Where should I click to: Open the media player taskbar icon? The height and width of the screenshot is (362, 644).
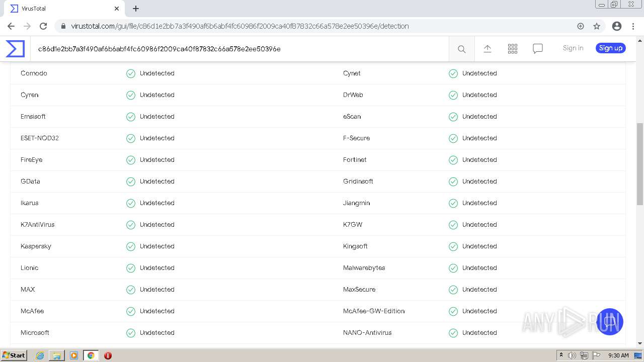(x=74, y=355)
